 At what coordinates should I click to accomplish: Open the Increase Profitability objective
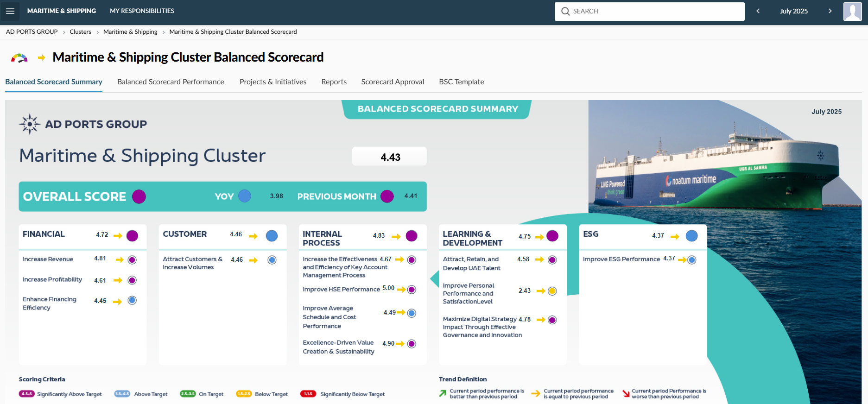52,279
